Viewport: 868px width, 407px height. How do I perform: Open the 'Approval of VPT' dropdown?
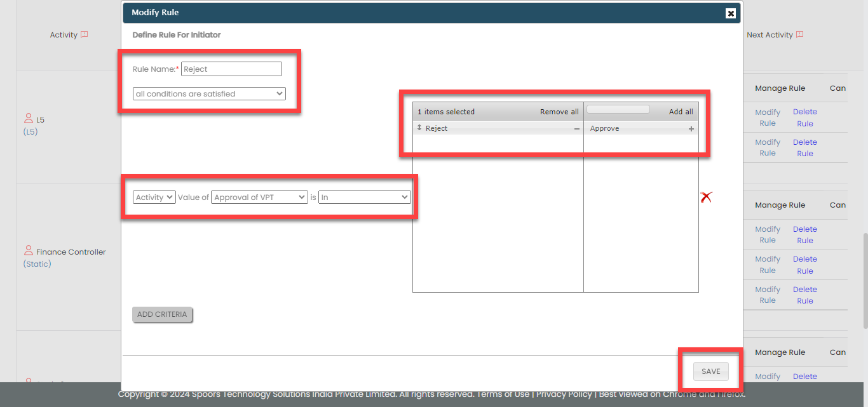[x=259, y=197]
